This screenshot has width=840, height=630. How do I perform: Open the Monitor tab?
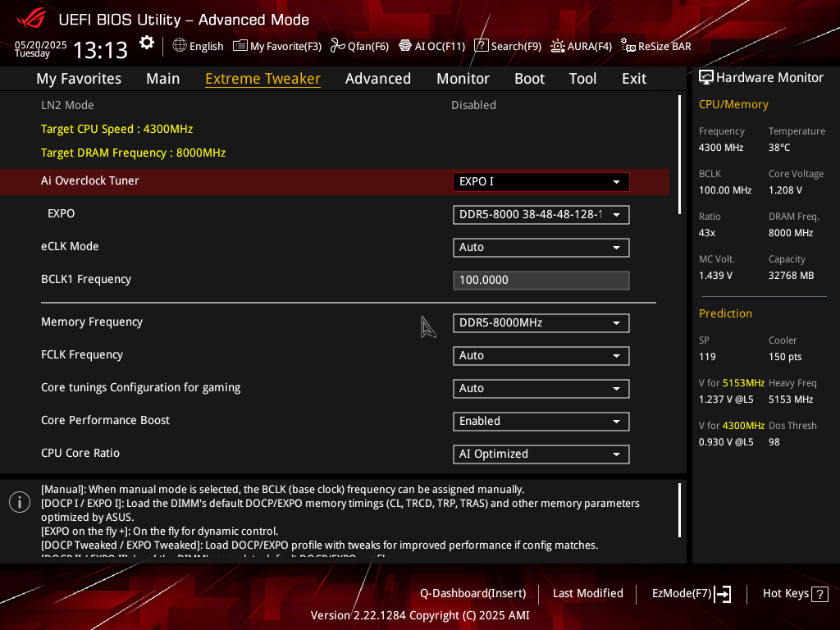463,79
